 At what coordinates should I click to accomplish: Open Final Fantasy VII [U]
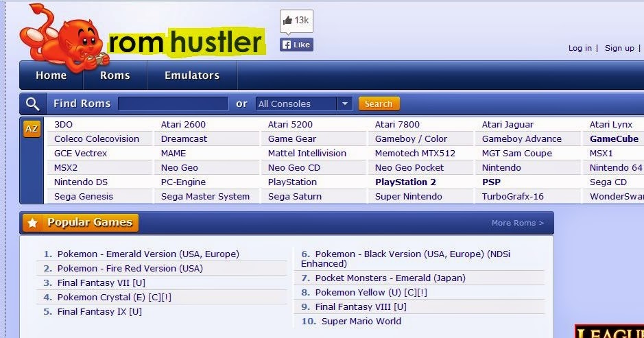pos(102,283)
